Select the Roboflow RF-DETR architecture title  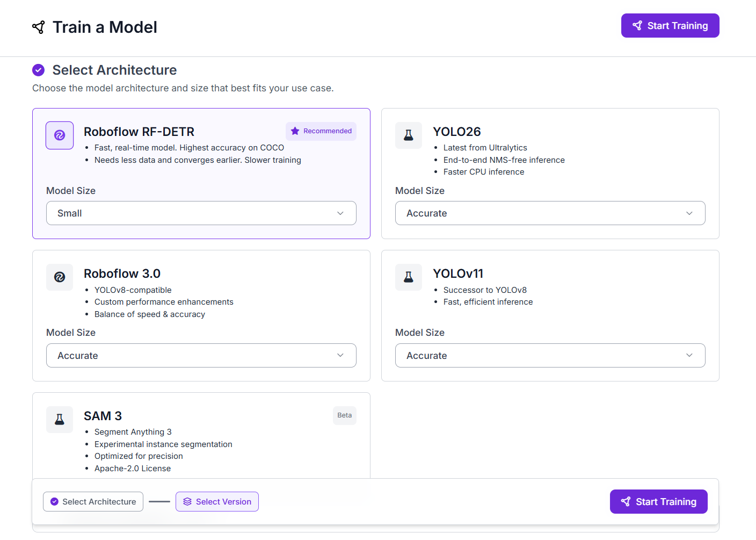tap(139, 132)
